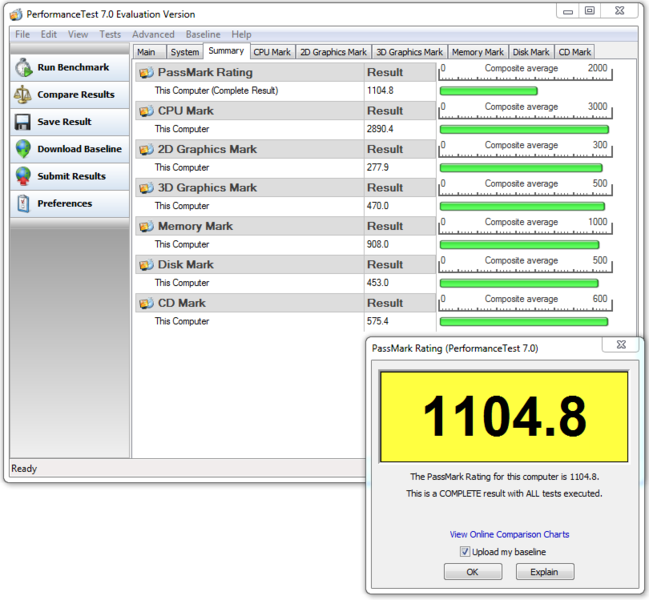Click This Computer (Complete Result) row
The width and height of the screenshot is (649, 600).
[285, 91]
